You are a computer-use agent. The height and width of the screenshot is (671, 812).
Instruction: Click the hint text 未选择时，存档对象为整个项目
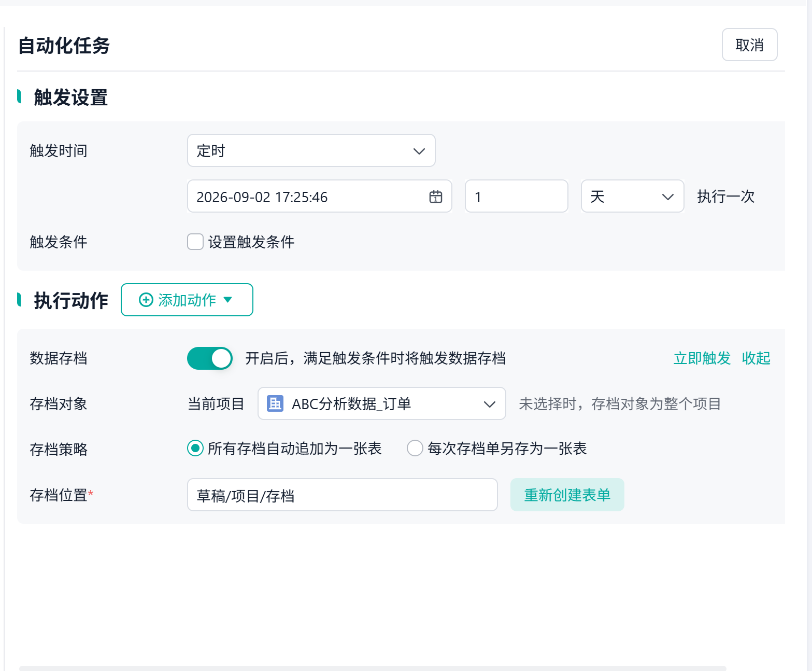pos(620,403)
